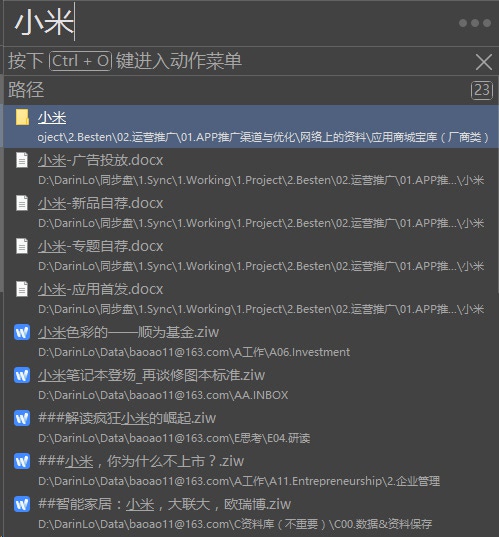Click the 23 results count badge
Image resolution: width=499 pixels, height=537 pixels.
(x=482, y=90)
